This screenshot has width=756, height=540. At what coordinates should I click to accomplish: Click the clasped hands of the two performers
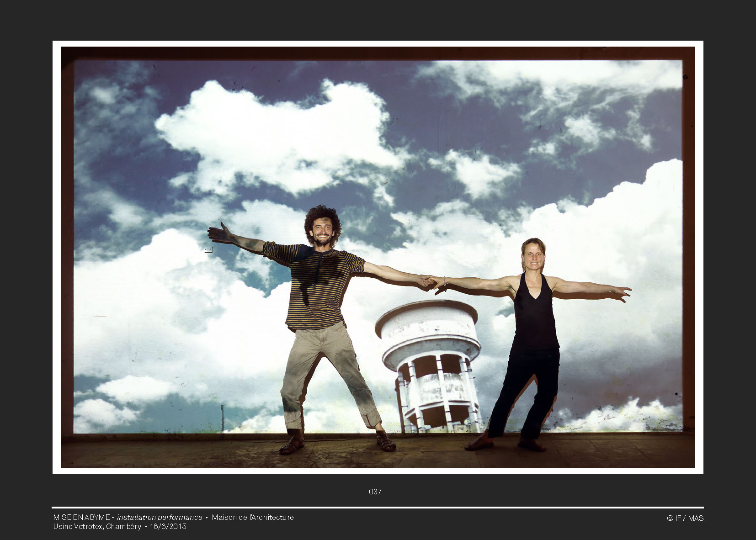click(431, 282)
